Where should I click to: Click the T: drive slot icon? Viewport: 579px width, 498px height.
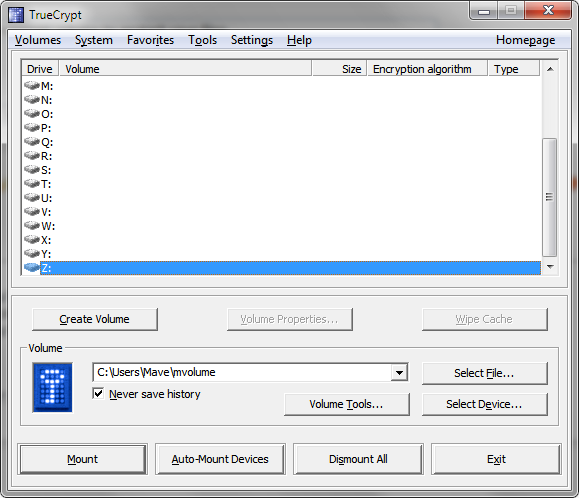point(32,183)
